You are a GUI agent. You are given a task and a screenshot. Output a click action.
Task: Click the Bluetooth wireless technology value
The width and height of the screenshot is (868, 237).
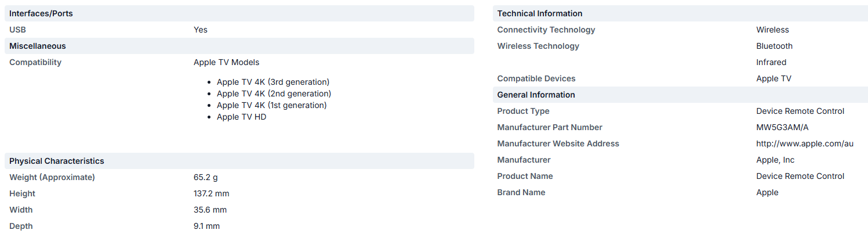point(774,46)
